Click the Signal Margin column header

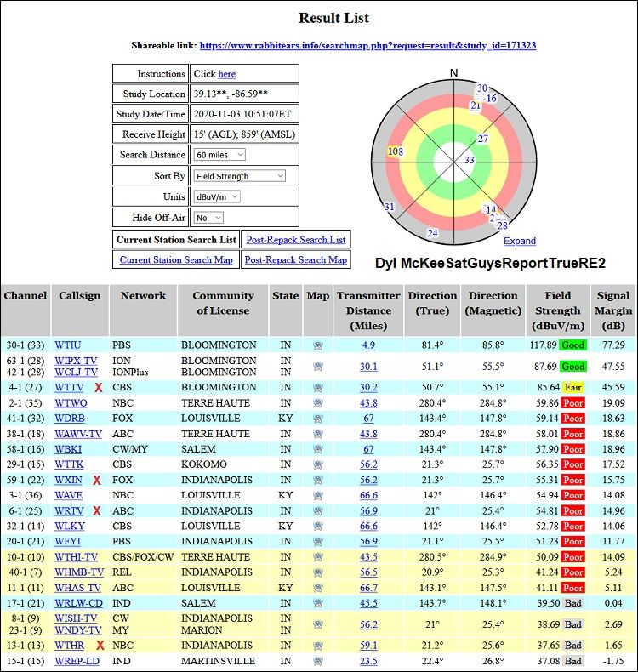613,310
